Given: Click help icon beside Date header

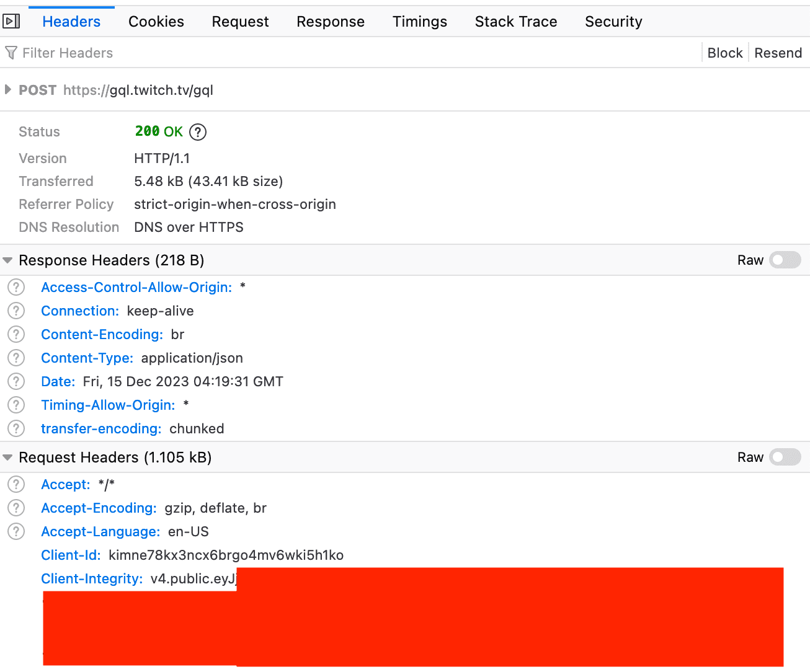Looking at the screenshot, I should (16, 382).
